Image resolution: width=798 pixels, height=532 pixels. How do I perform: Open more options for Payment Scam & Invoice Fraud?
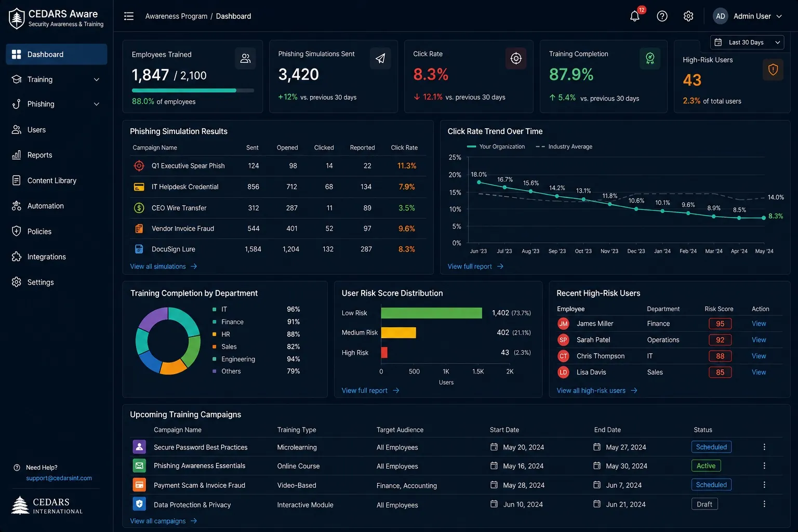point(764,485)
